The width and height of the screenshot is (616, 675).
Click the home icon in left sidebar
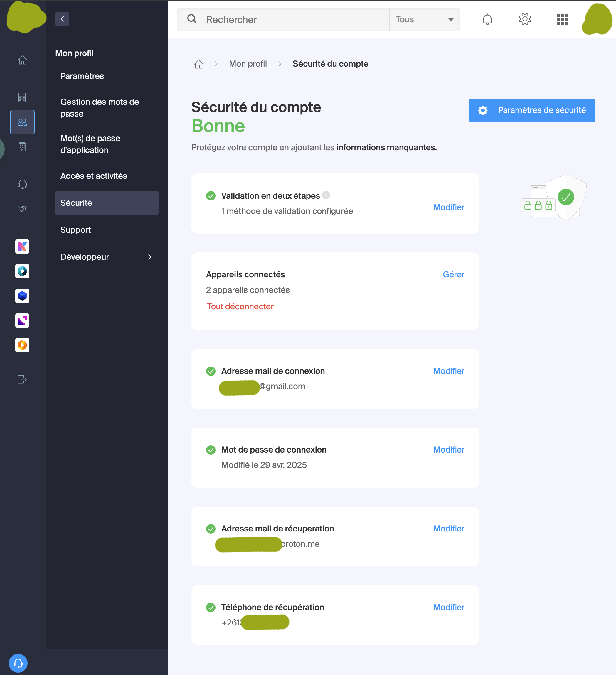[x=22, y=60]
